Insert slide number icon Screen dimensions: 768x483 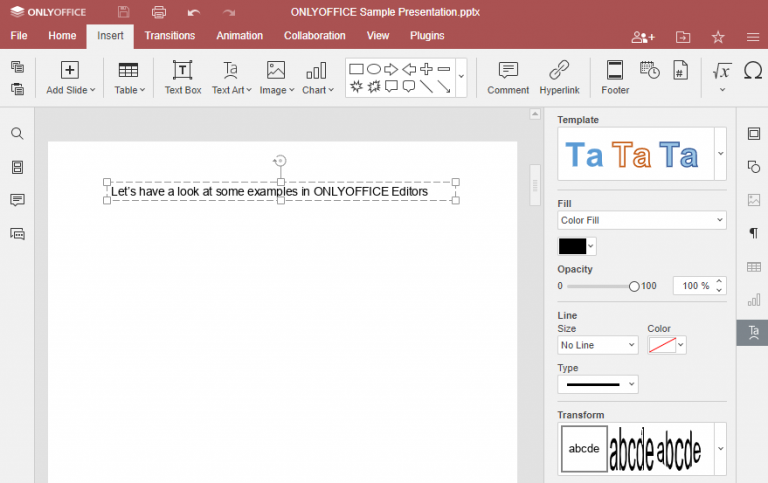680,70
